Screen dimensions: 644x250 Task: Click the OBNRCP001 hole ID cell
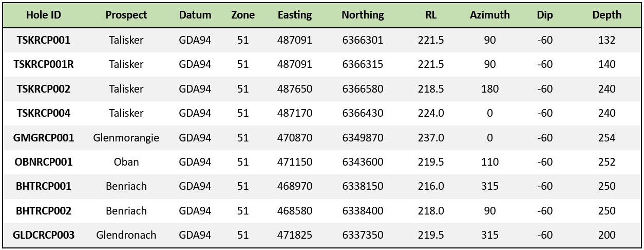(44, 162)
